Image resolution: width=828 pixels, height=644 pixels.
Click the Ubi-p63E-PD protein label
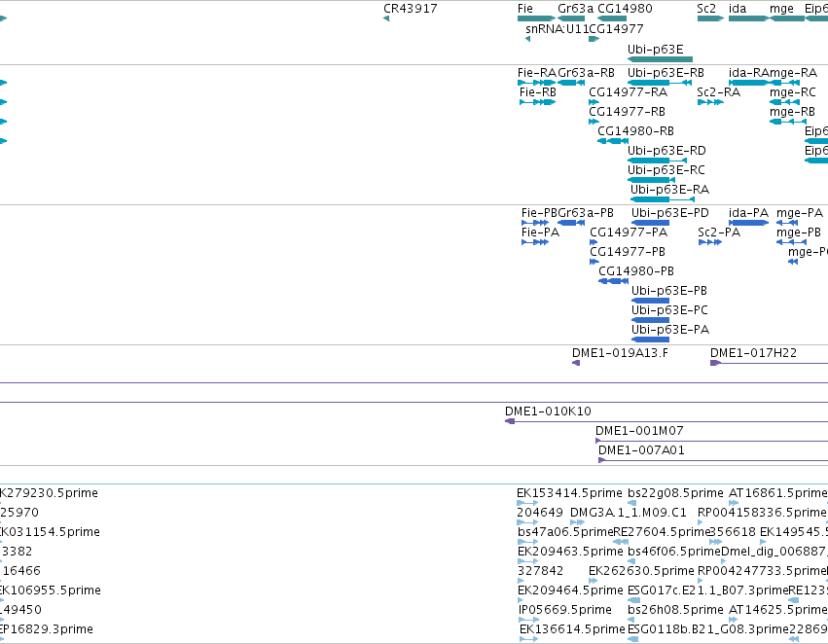[x=670, y=213]
